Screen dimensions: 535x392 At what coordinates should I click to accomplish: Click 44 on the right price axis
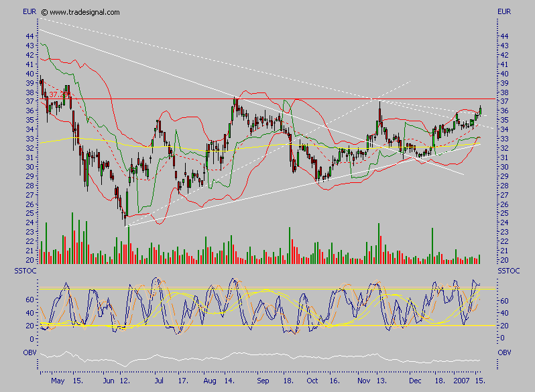pos(504,36)
